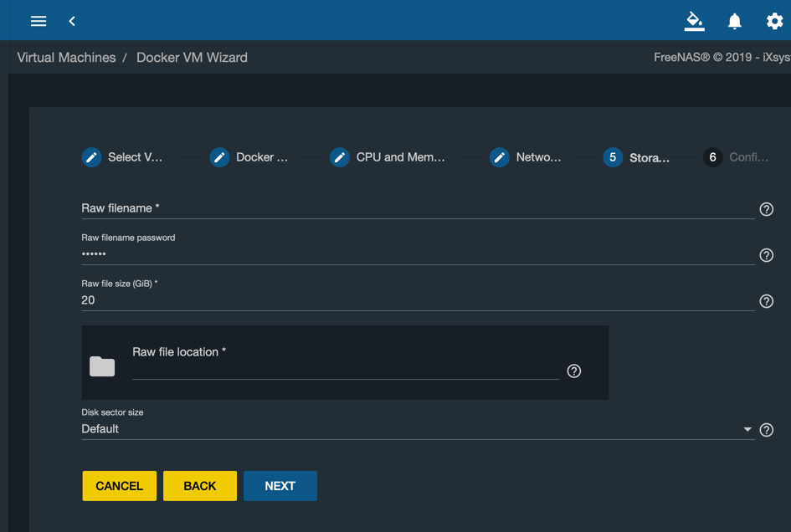The height and width of the screenshot is (532, 791).
Task: Focus the Raw filename input field
Action: (418, 209)
